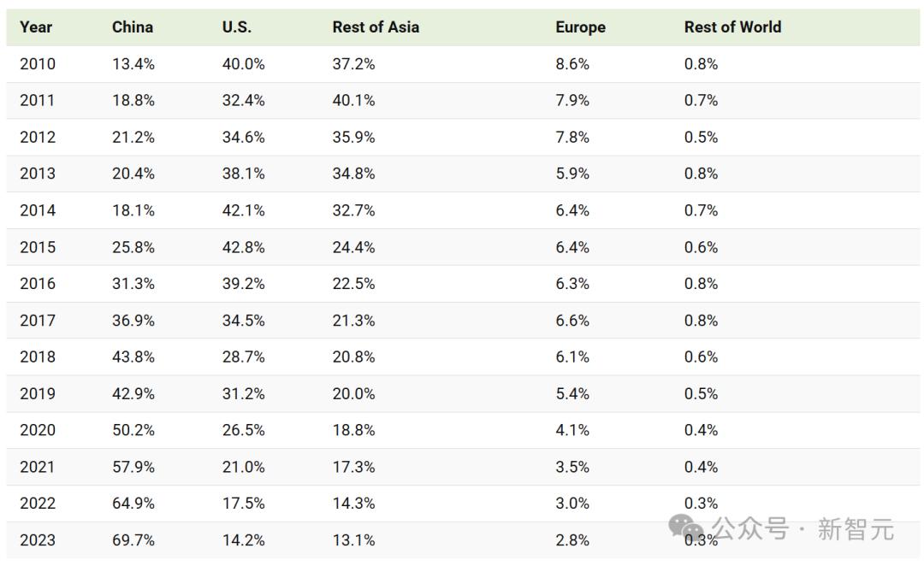Click the Rest of World column header

pyautogui.click(x=732, y=27)
